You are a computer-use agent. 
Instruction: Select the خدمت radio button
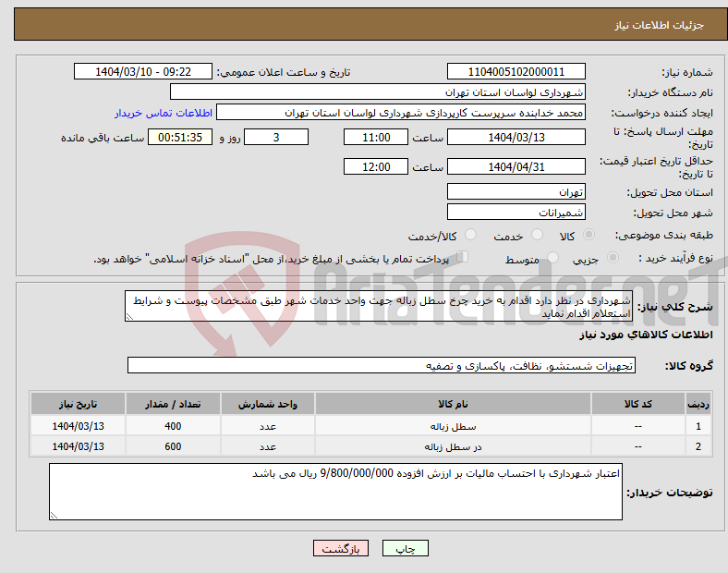[537, 235]
